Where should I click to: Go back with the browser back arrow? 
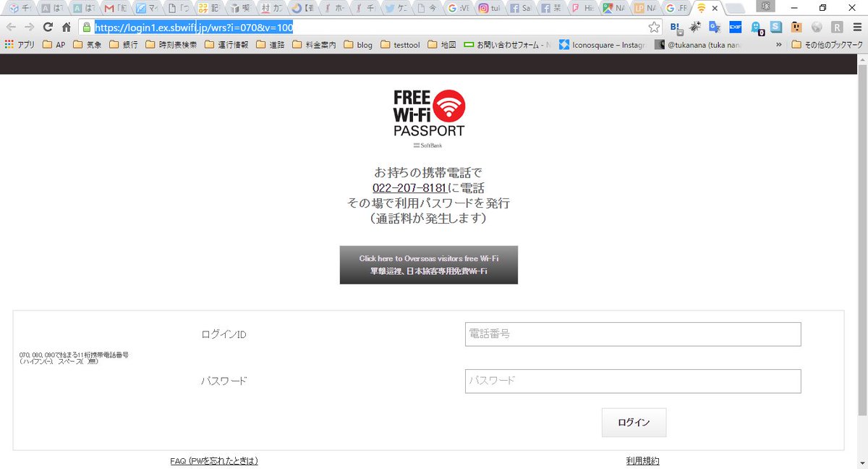coord(11,28)
